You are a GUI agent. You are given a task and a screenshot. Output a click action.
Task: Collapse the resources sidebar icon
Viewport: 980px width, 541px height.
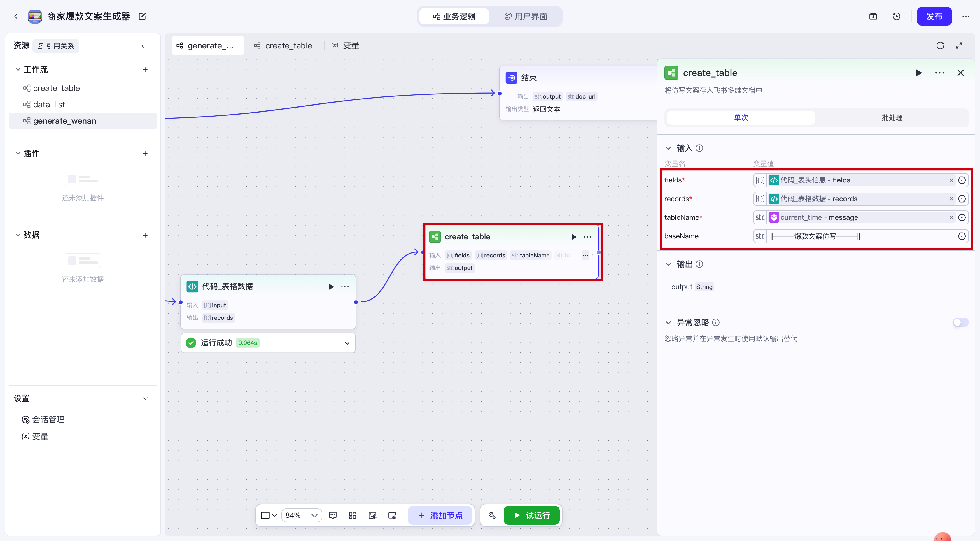[145, 46]
